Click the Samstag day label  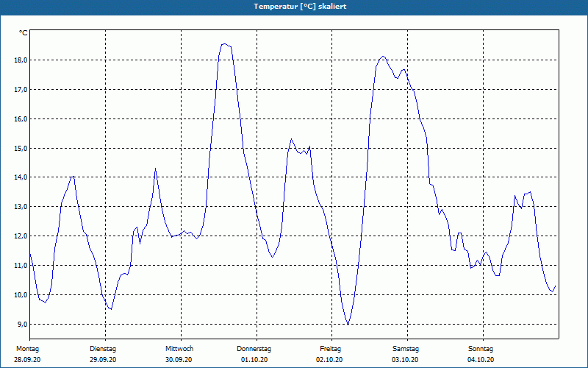coord(406,349)
